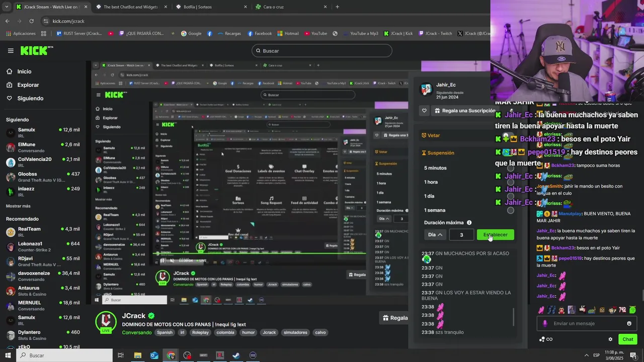644x362 pixels.
Task: Click the colombia stream tag
Action: coord(225,332)
